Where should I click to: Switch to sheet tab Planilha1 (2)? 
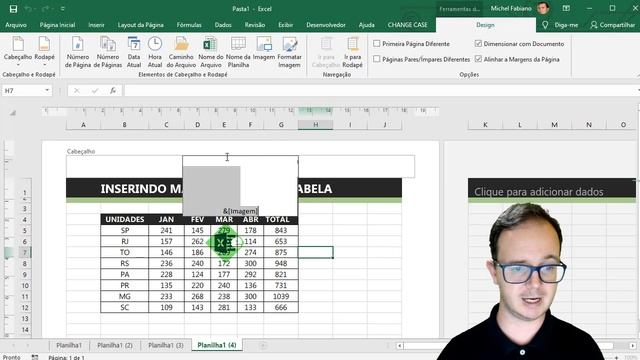(115, 345)
